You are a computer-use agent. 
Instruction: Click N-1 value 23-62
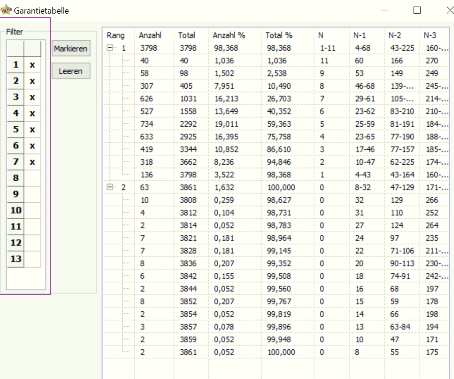pyautogui.click(x=365, y=111)
